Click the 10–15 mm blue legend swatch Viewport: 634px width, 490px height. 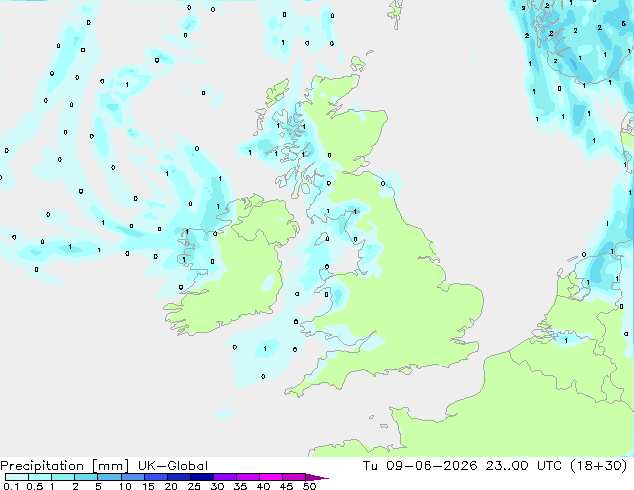pyautogui.click(x=133, y=477)
